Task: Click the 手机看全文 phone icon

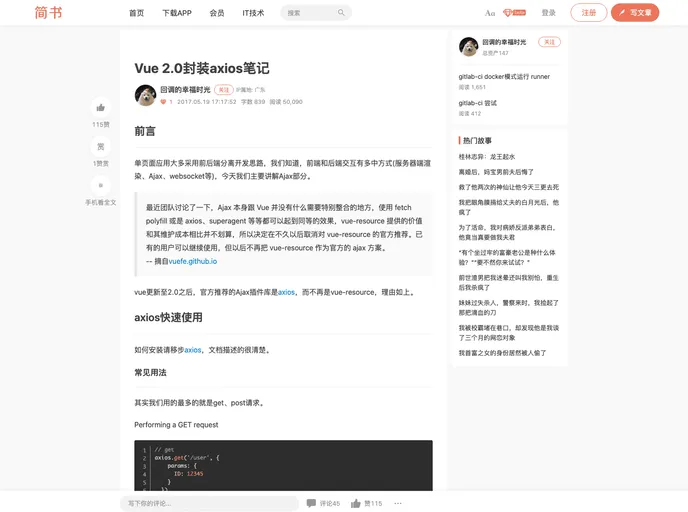Action: [x=100, y=185]
